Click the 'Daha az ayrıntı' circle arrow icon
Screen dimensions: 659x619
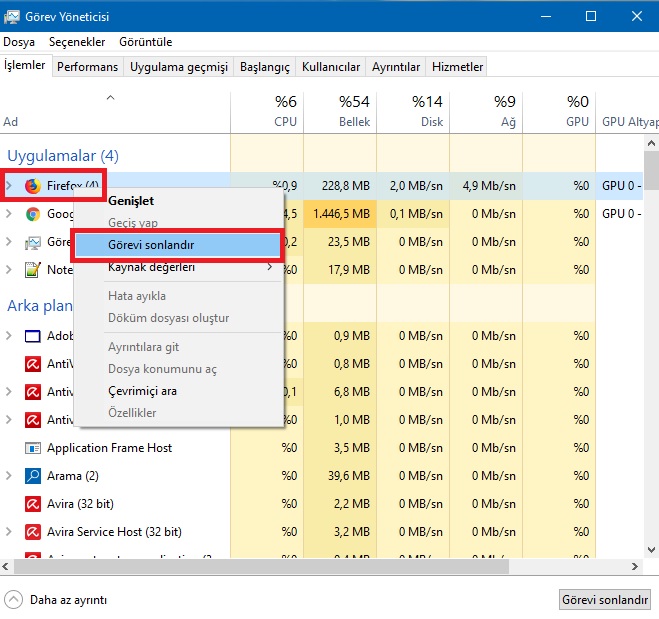13,599
